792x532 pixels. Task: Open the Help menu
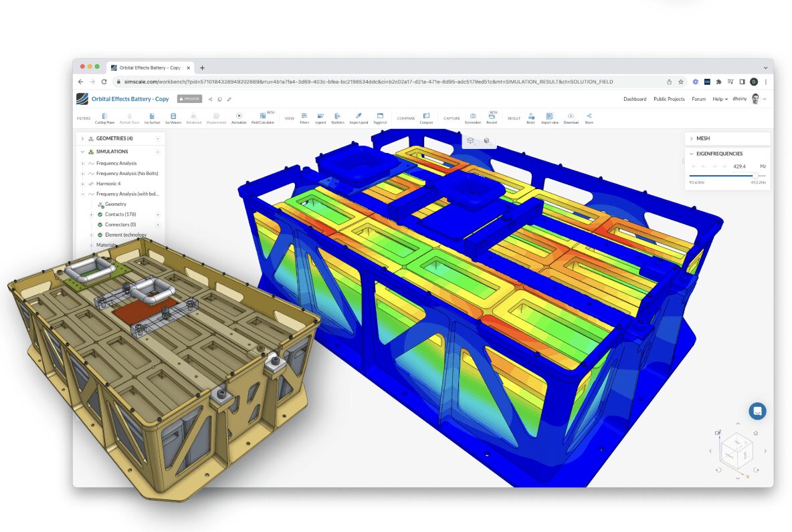tap(719, 98)
